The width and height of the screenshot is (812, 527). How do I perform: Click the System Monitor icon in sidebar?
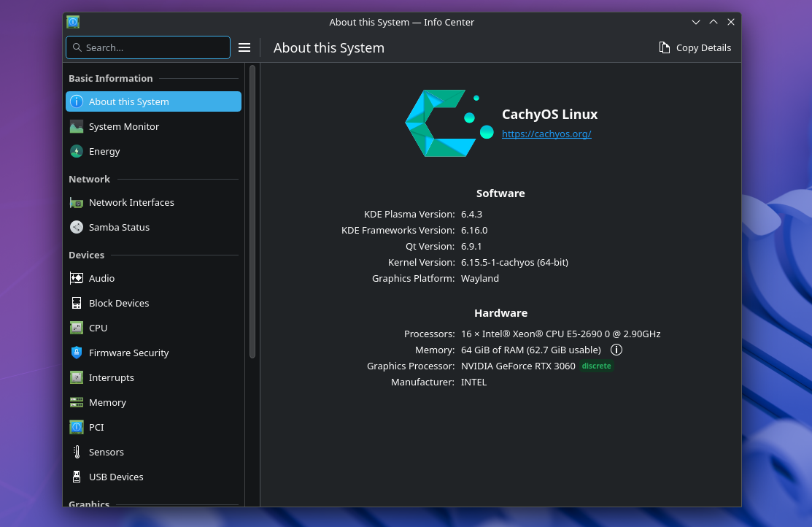pyautogui.click(x=77, y=127)
